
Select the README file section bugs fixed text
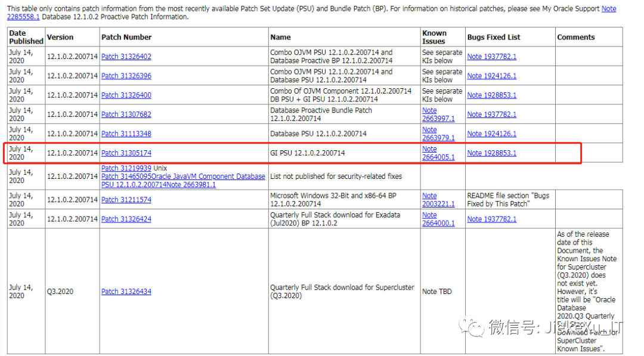click(x=508, y=200)
